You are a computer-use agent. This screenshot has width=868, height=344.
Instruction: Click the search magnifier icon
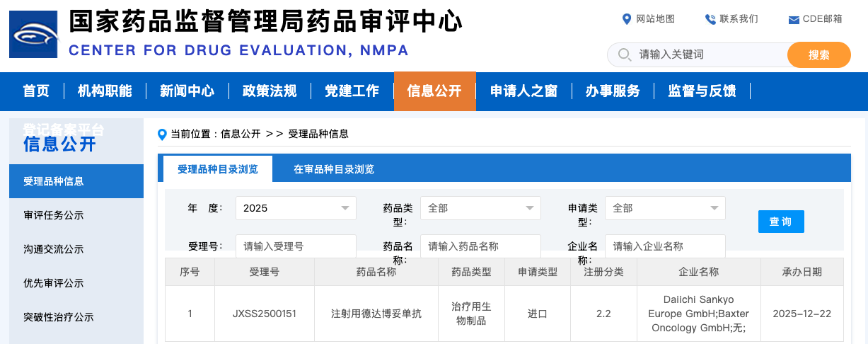[624, 55]
